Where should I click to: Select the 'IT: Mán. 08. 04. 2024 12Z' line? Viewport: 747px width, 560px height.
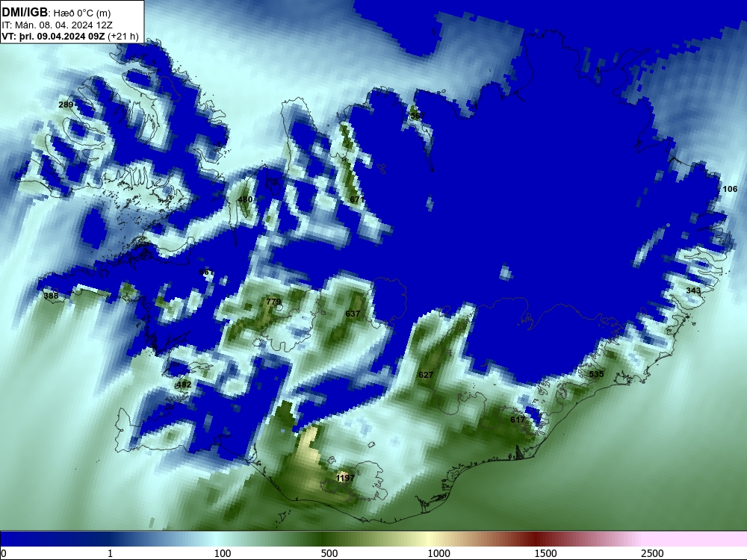[58, 25]
